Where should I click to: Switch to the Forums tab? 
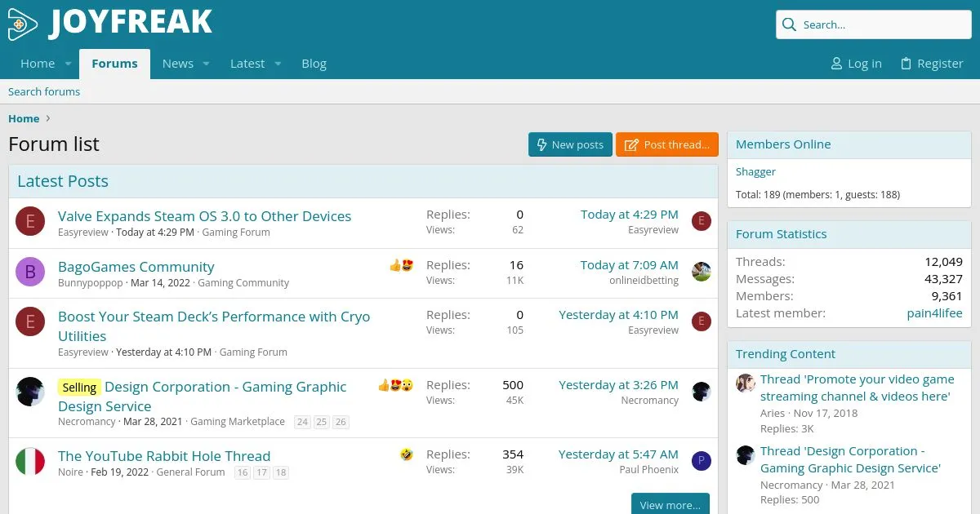click(x=114, y=64)
